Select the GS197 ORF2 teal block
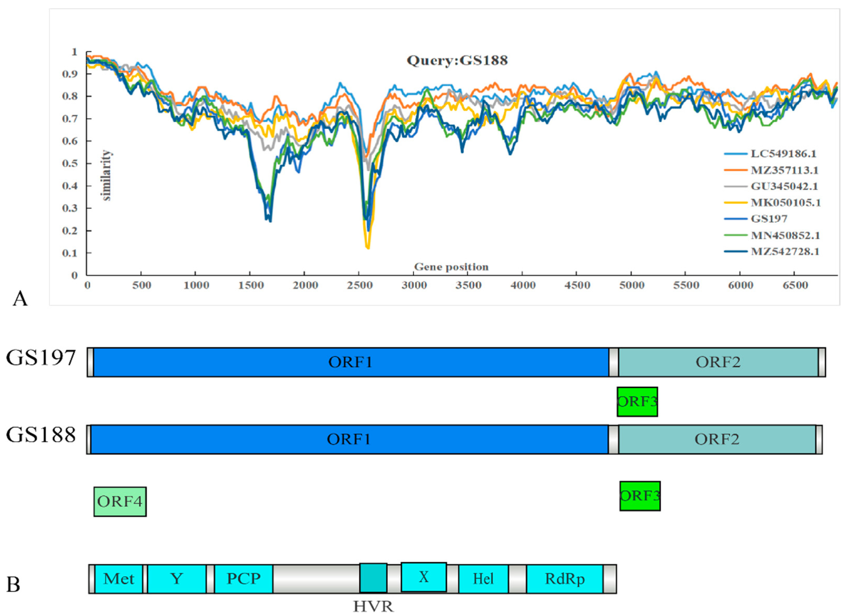847x616 pixels. 718,362
